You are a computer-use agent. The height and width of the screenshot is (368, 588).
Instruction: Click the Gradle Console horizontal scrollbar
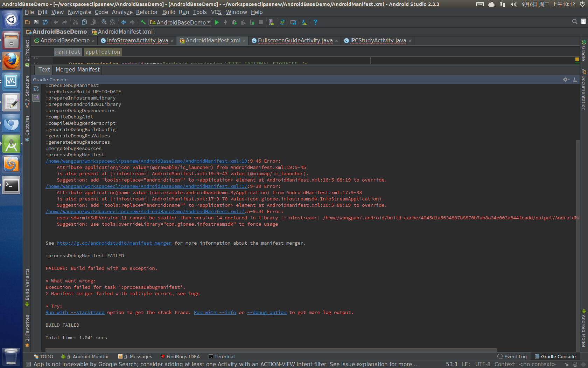pos(271,350)
